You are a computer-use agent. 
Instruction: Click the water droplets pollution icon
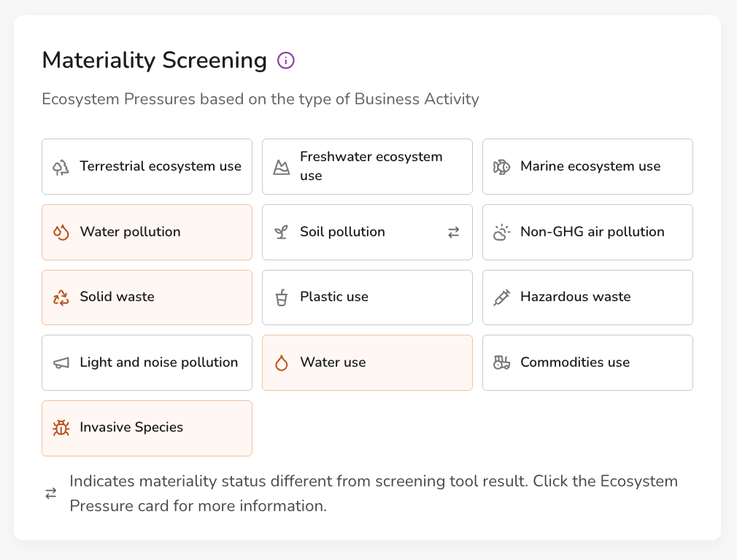61,232
